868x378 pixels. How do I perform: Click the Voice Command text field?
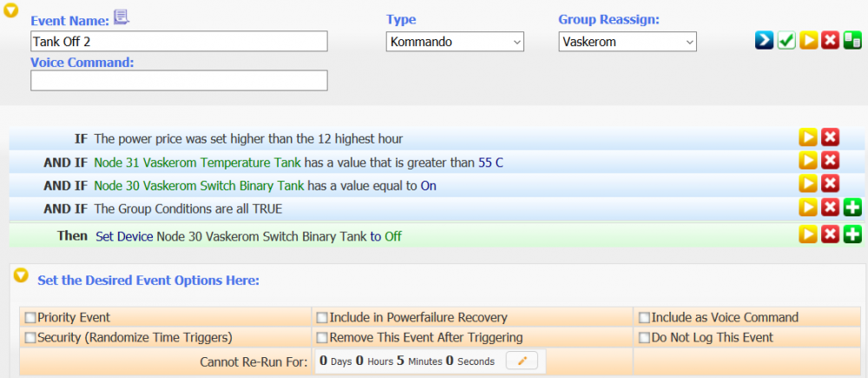[179, 81]
